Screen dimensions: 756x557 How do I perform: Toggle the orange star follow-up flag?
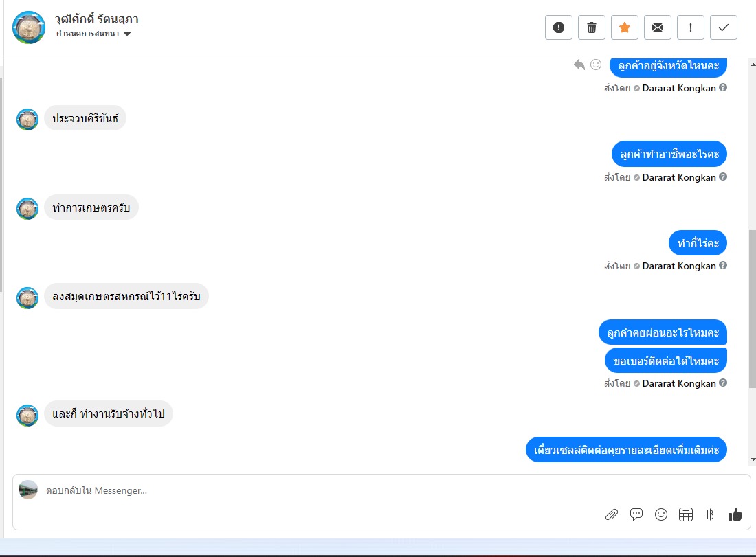click(x=624, y=27)
